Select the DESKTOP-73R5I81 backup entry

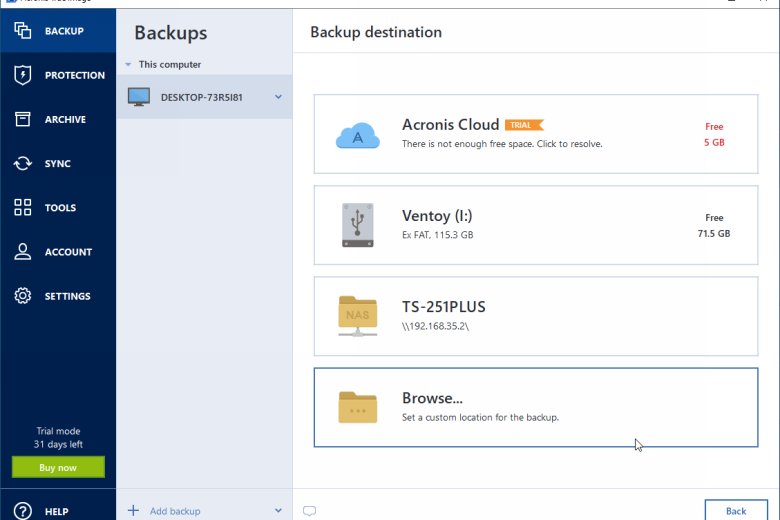tap(204, 97)
